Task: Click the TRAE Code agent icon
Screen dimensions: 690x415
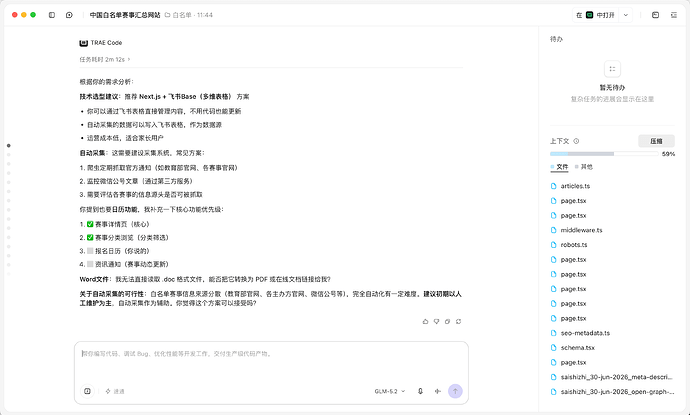Action: point(84,43)
